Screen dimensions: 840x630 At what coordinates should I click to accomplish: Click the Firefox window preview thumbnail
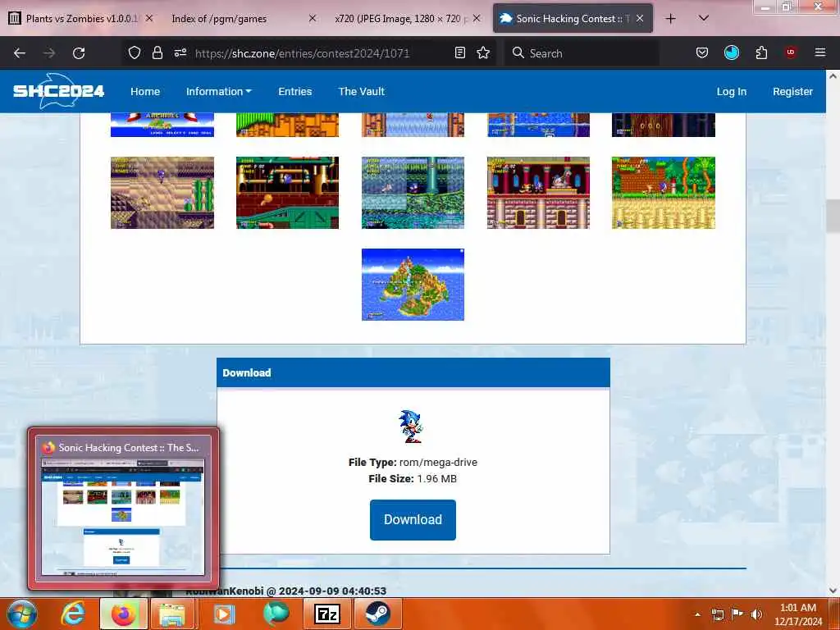pyautogui.click(x=123, y=517)
